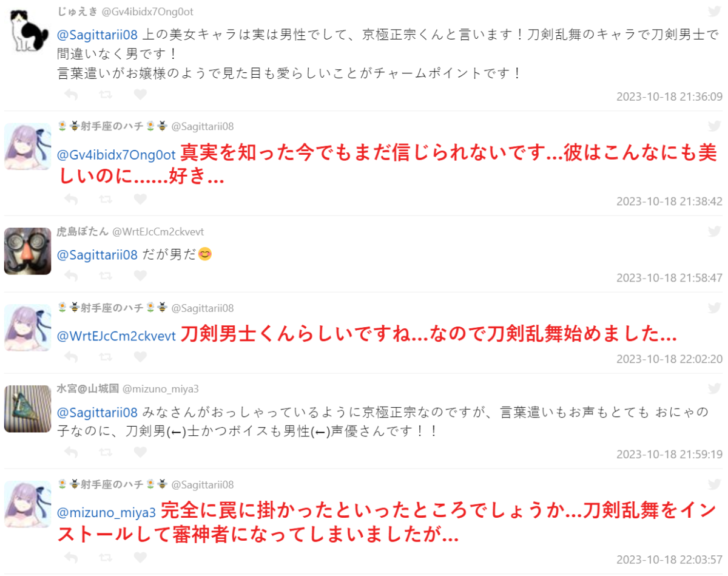
Task: Follow the @WrtEJcCm2ckvevt mention link
Action: [116, 335]
